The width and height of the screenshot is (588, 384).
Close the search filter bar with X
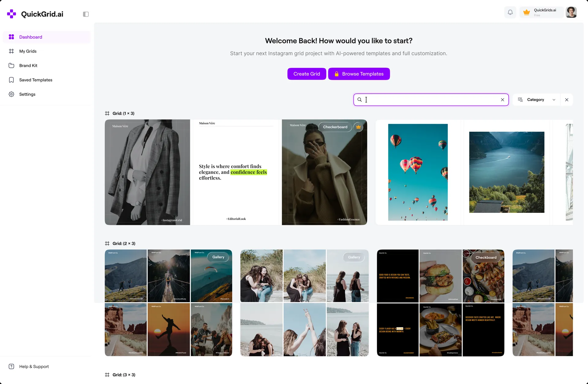(567, 100)
